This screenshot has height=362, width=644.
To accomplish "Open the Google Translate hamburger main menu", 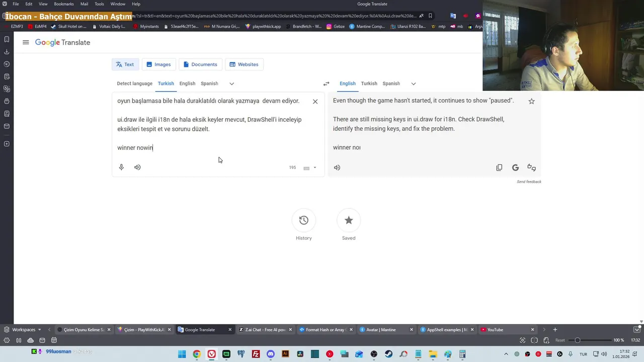I will [x=26, y=42].
